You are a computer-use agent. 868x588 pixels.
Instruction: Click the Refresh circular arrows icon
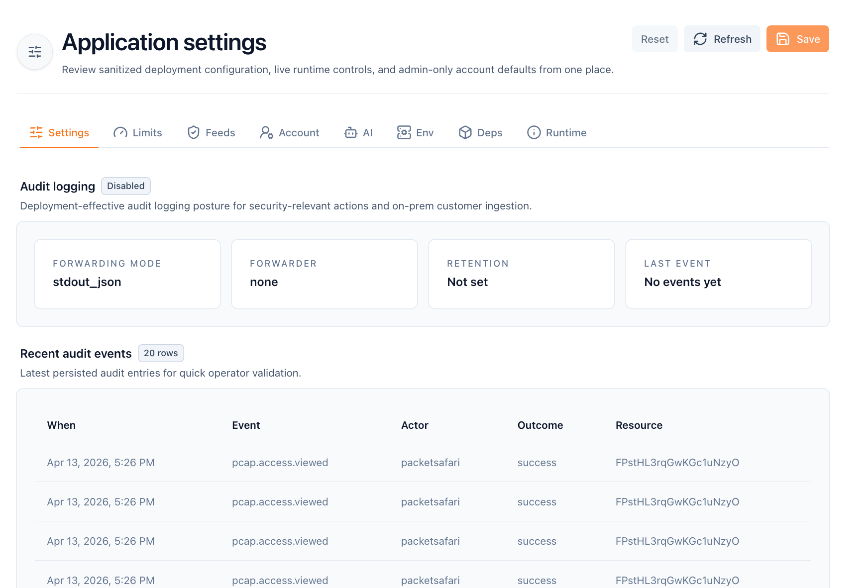tap(700, 39)
